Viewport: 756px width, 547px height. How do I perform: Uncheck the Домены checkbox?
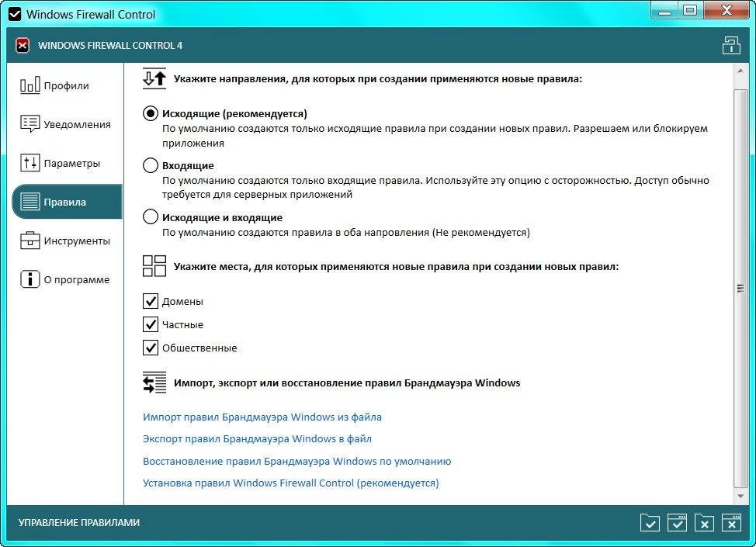(151, 301)
